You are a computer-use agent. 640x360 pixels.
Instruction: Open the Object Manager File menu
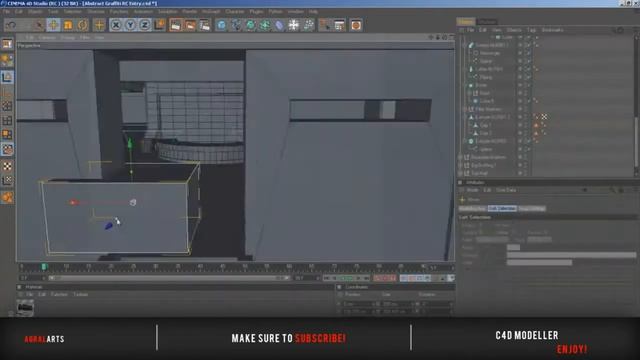click(470, 30)
